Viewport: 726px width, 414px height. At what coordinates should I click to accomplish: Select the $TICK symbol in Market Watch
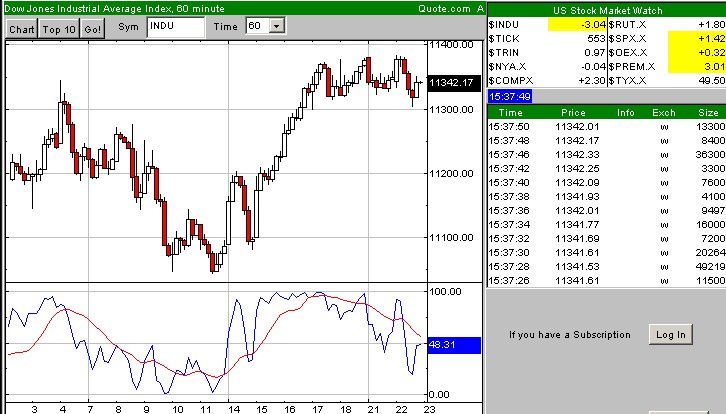[x=504, y=39]
